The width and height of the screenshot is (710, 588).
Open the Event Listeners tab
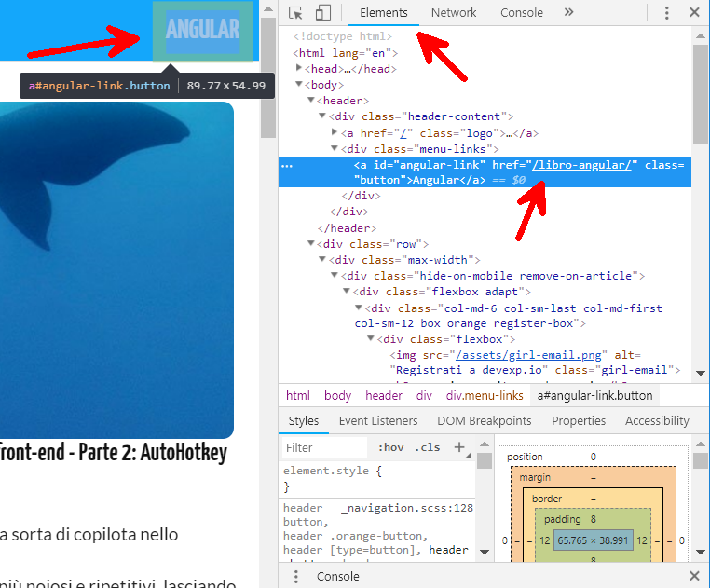click(x=378, y=421)
